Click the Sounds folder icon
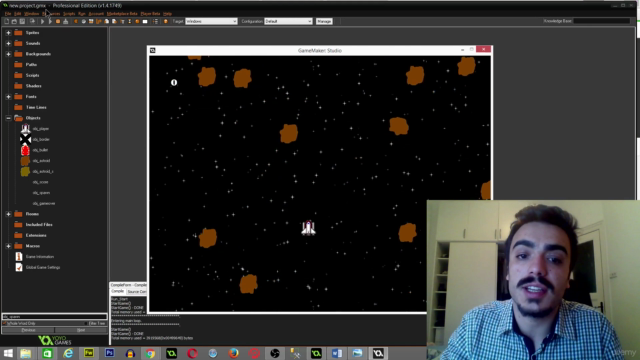Screen dimensions: 640x360 pyautogui.click(x=18, y=43)
